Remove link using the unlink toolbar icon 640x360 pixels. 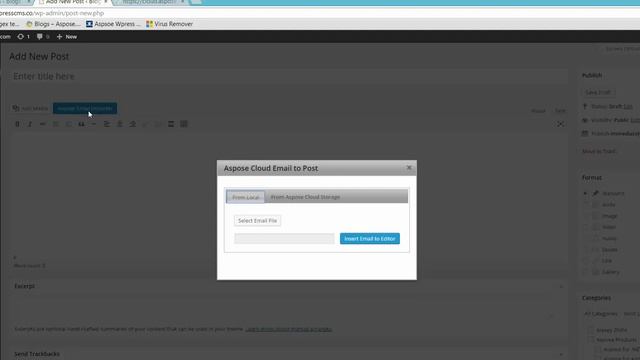pyautogui.click(x=158, y=124)
